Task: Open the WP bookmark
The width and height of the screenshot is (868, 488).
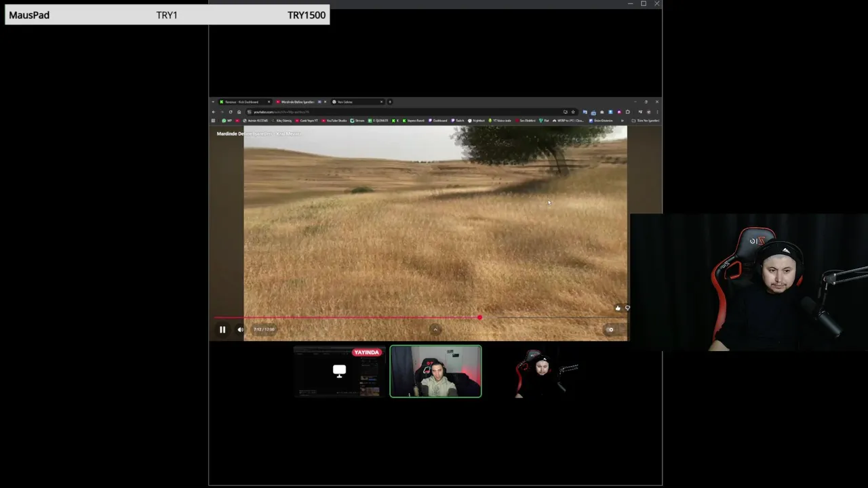Action: [x=227, y=121]
